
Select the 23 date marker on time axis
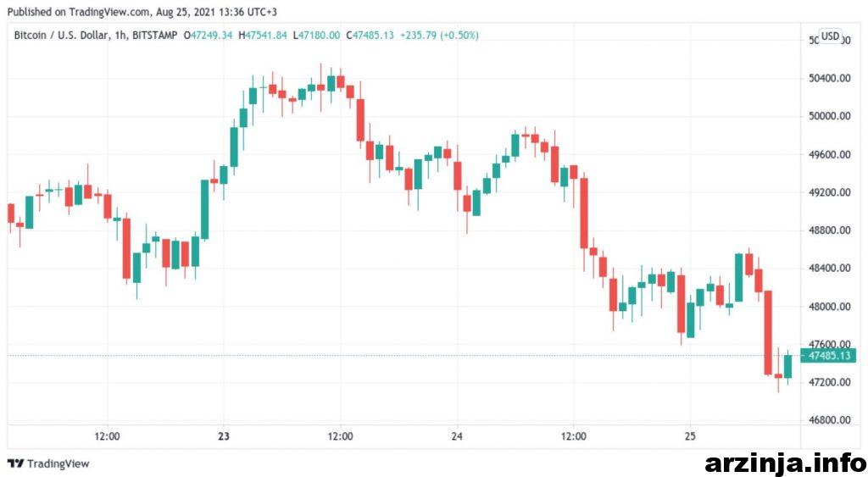click(x=224, y=436)
